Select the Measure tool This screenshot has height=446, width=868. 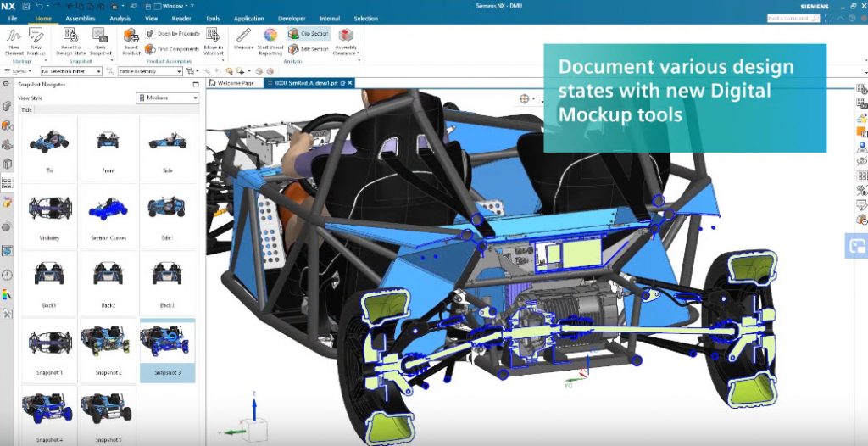click(x=243, y=40)
